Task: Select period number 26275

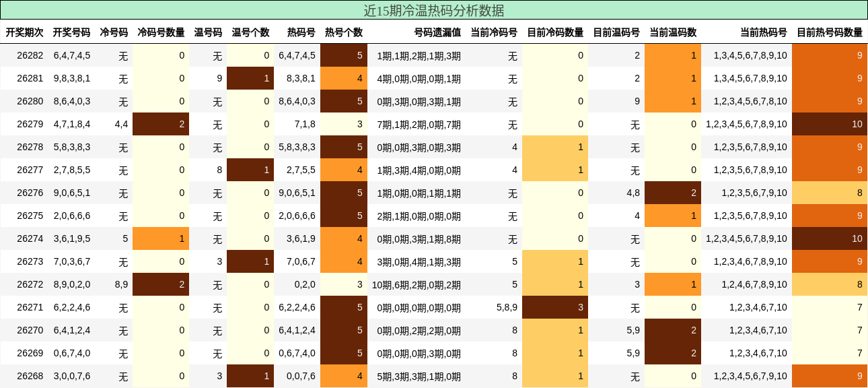Action: [30, 216]
